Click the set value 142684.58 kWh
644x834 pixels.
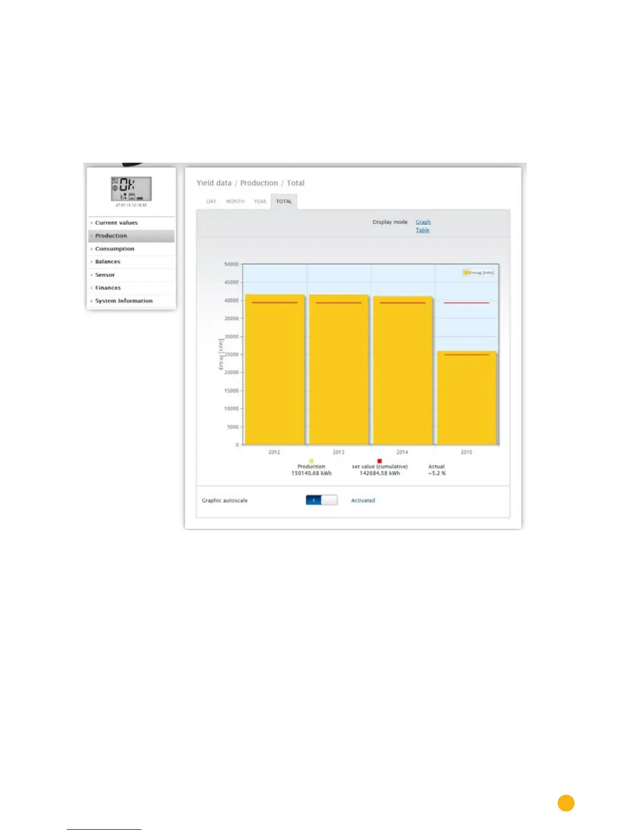(x=380, y=473)
